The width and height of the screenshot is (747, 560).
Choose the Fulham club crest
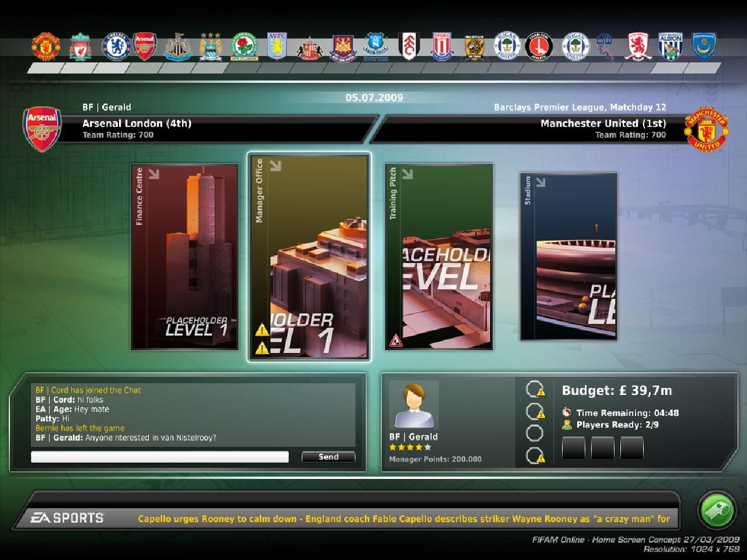[x=410, y=46]
